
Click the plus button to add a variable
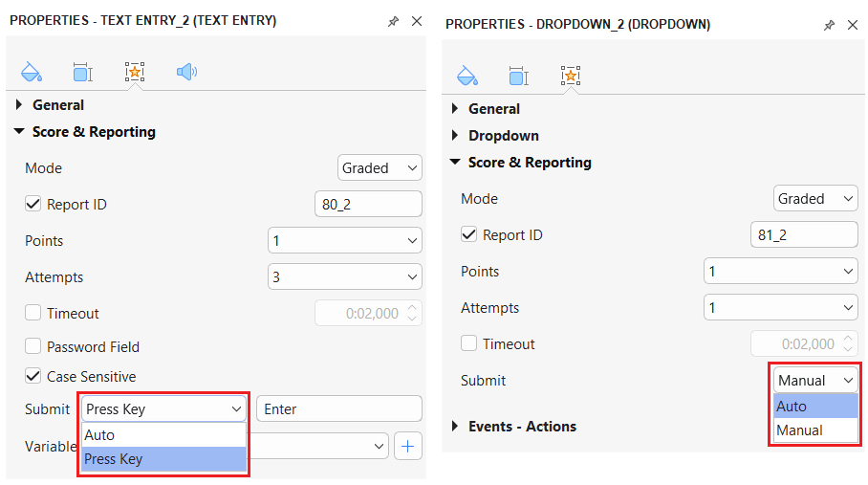tap(408, 446)
